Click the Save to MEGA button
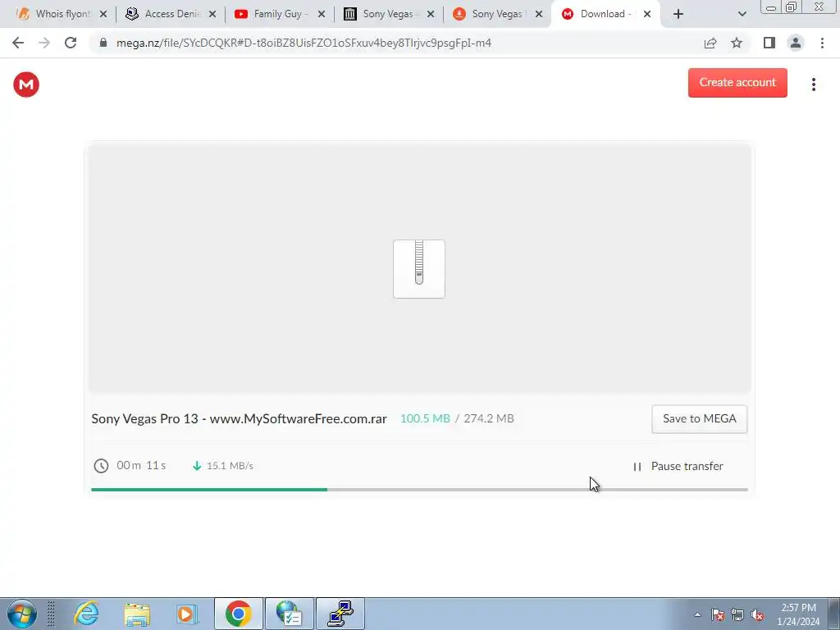Viewport: 840px width, 630px height. [699, 419]
